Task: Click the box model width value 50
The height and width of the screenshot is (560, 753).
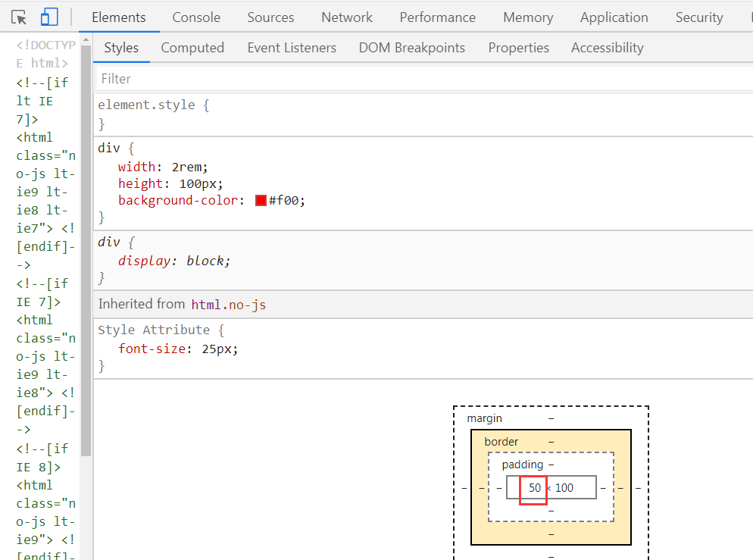Action: [535, 488]
